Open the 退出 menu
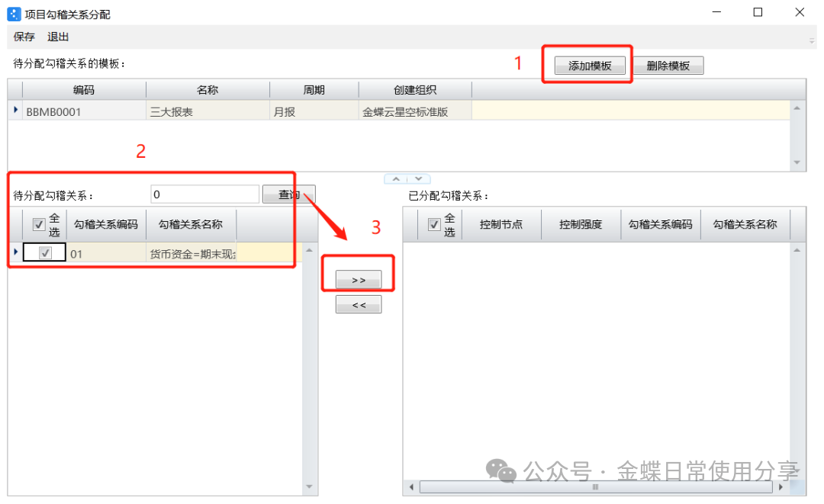Image resolution: width=824 pixels, height=504 pixels. coord(58,37)
